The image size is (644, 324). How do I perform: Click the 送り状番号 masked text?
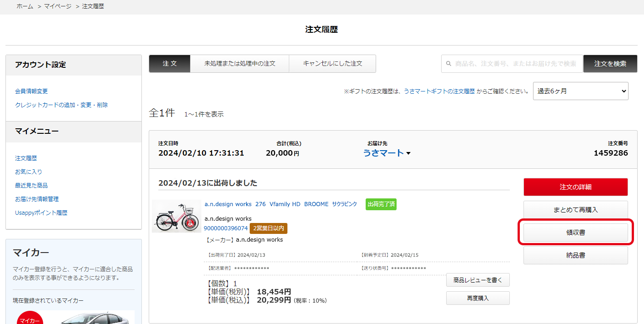point(393,268)
